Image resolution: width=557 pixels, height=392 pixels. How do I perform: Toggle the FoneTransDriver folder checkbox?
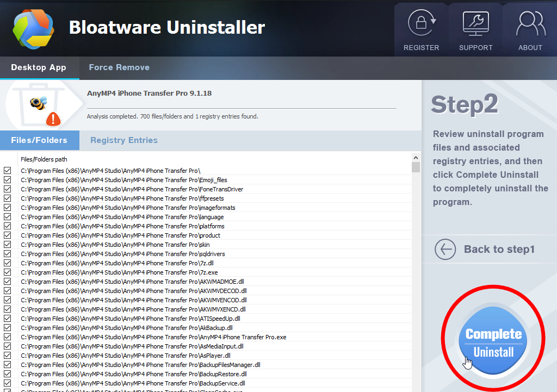[7, 189]
